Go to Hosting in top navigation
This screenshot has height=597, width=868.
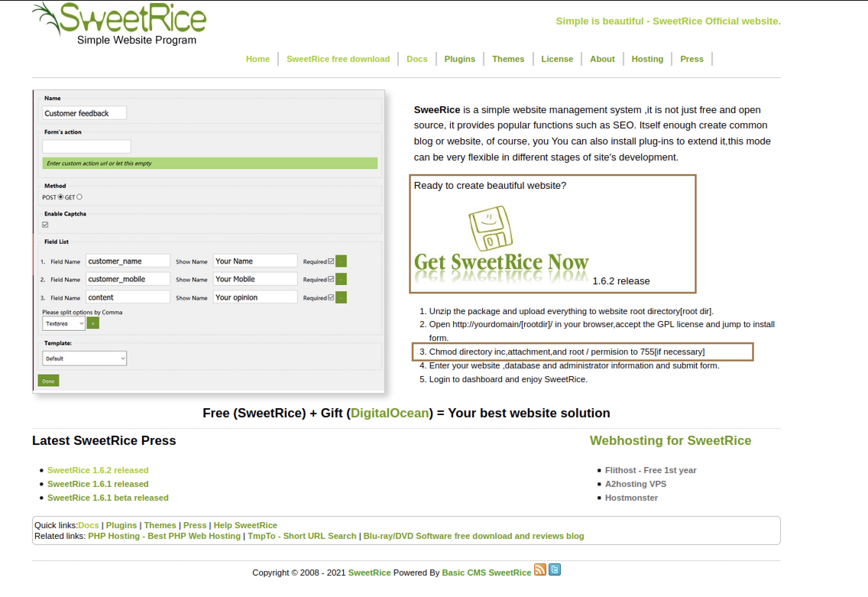pos(647,59)
